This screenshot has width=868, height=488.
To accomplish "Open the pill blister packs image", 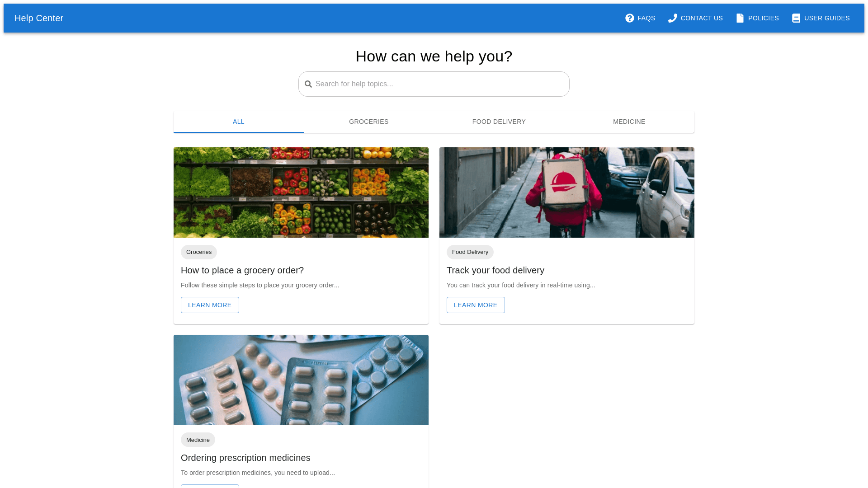I will coord(301,380).
